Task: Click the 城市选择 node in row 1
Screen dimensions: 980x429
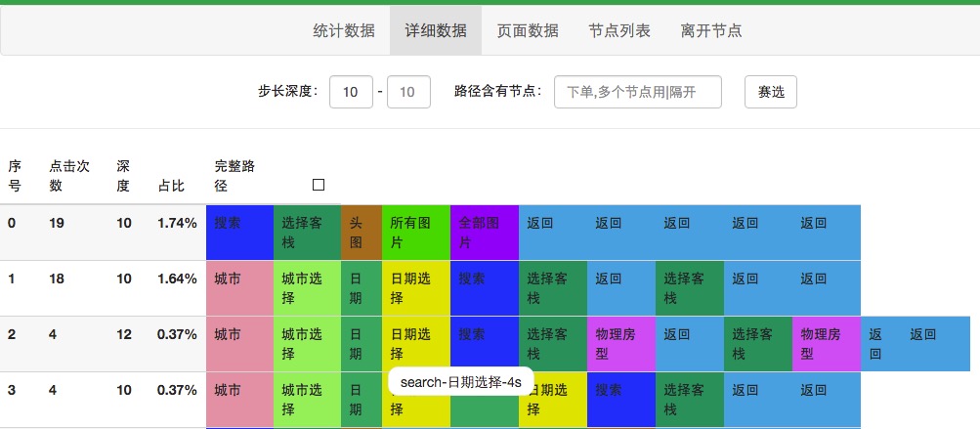Action: 308,288
